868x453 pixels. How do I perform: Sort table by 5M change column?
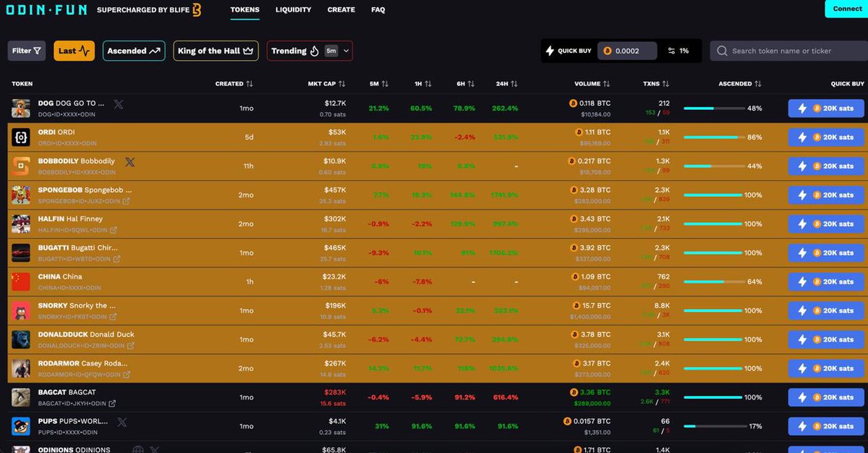(379, 84)
